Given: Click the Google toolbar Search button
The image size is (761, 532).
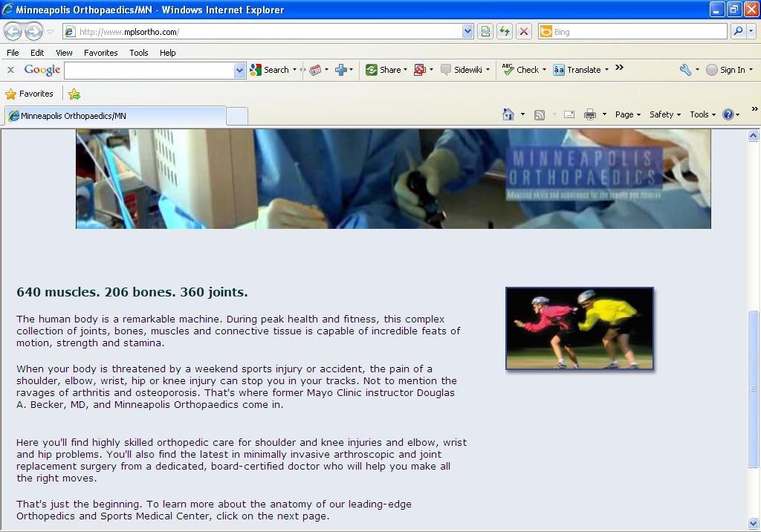Looking at the screenshot, I should point(270,70).
